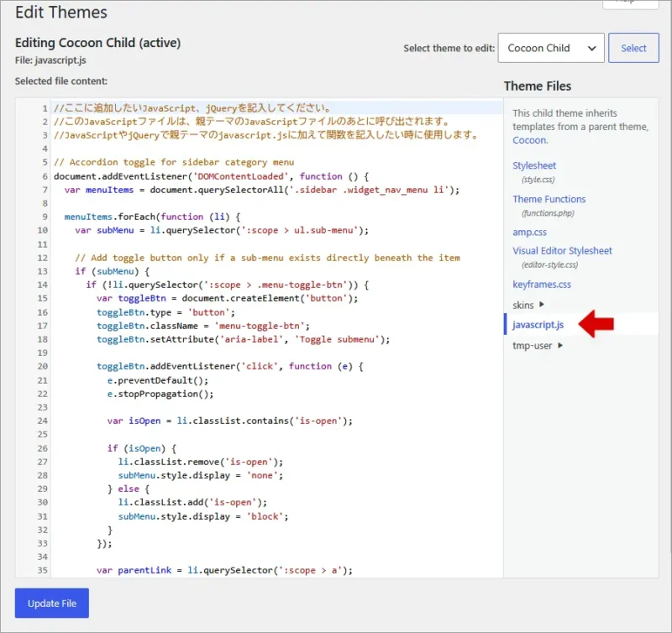Click line number 1 in gutter
This screenshot has height=633, width=672.
45,108
